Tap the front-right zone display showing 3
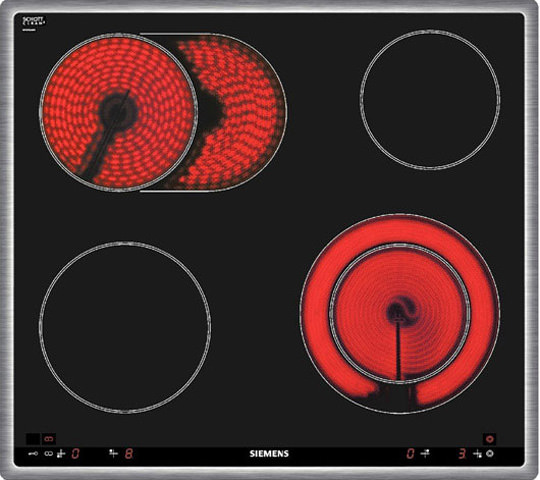Viewport: 540px width, 480px height. pyautogui.click(x=463, y=453)
